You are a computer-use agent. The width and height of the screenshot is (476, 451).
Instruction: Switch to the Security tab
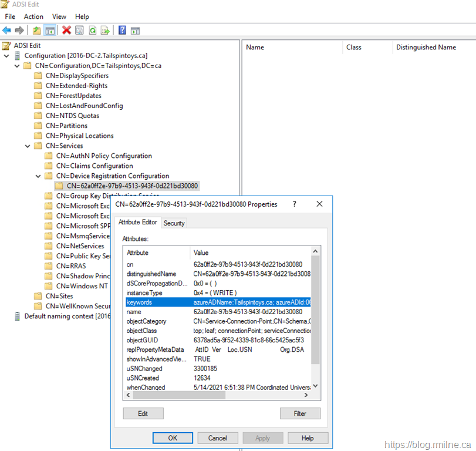coord(174,223)
